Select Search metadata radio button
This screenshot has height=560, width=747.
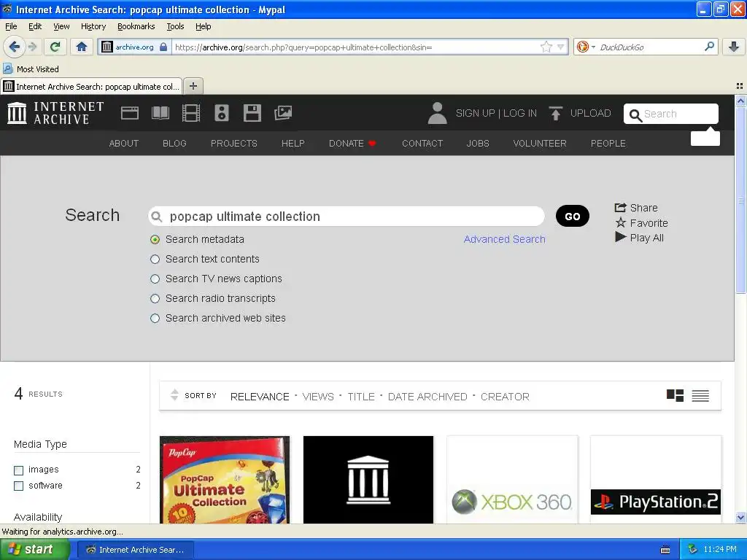point(155,239)
